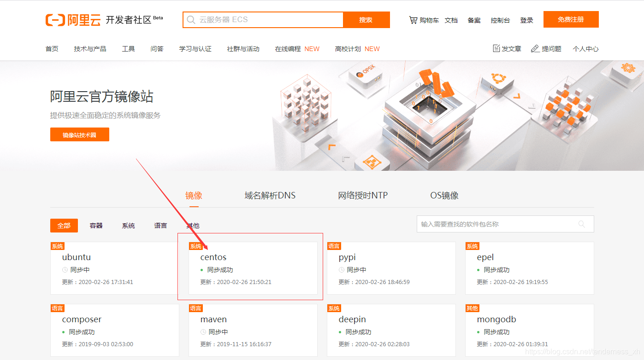The height and width of the screenshot is (360, 644).
Task: Open 高校计划 NEW item
Action: coord(357,49)
